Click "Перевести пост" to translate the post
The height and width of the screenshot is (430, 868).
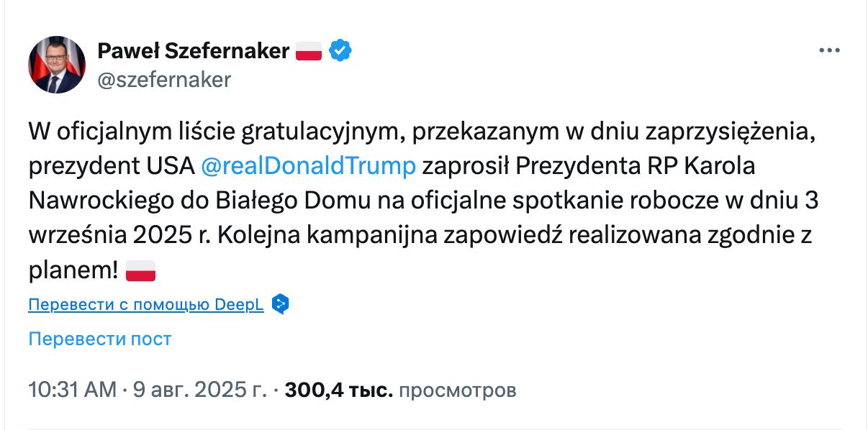(x=100, y=339)
